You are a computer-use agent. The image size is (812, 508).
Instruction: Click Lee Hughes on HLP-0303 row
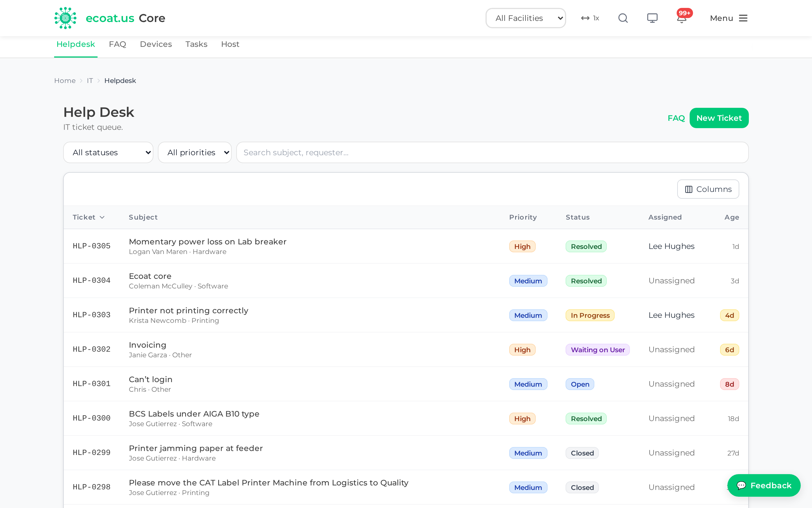pyautogui.click(x=671, y=315)
